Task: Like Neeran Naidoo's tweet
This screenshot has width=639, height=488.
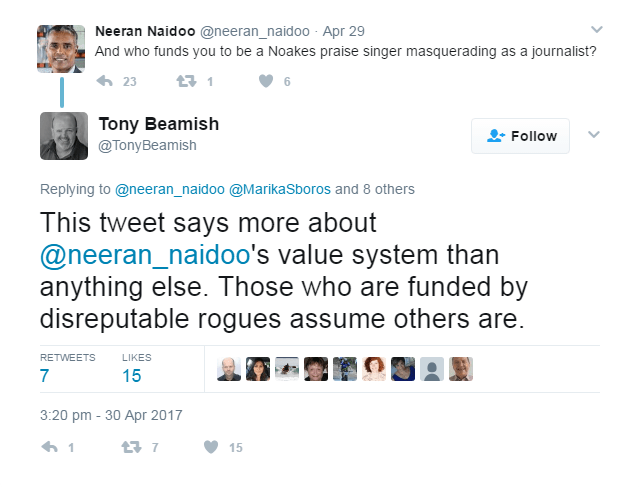Action: (266, 82)
